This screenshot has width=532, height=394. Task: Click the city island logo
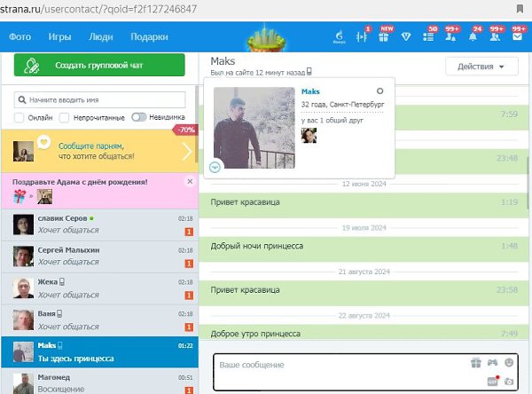click(x=266, y=37)
